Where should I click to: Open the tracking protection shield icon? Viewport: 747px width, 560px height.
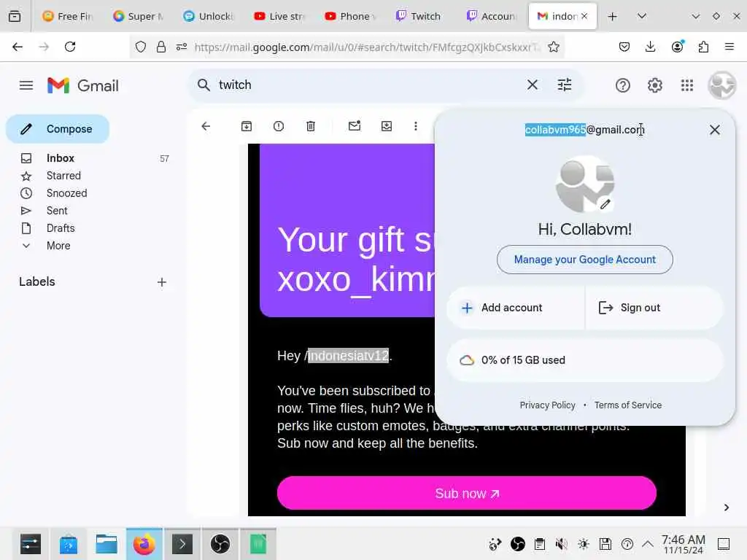click(141, 47)
